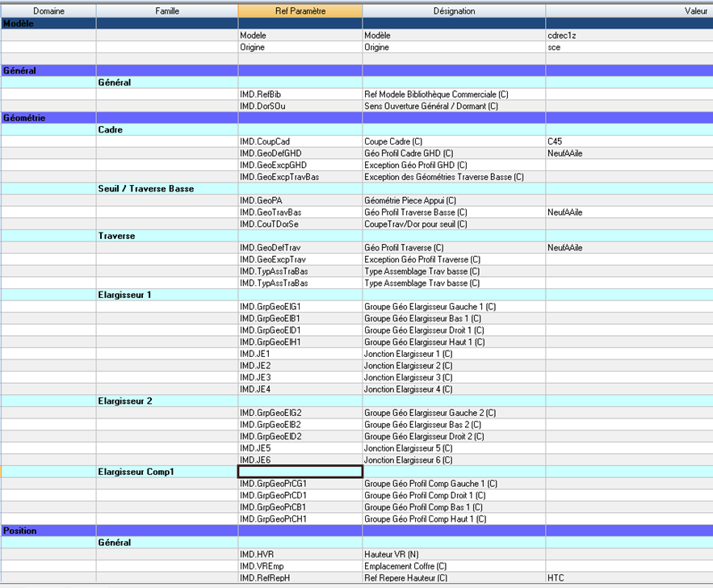Select the highlighted "Ref Paramètre" column header
Screen dimensions: 713x588
pos(300,11)
